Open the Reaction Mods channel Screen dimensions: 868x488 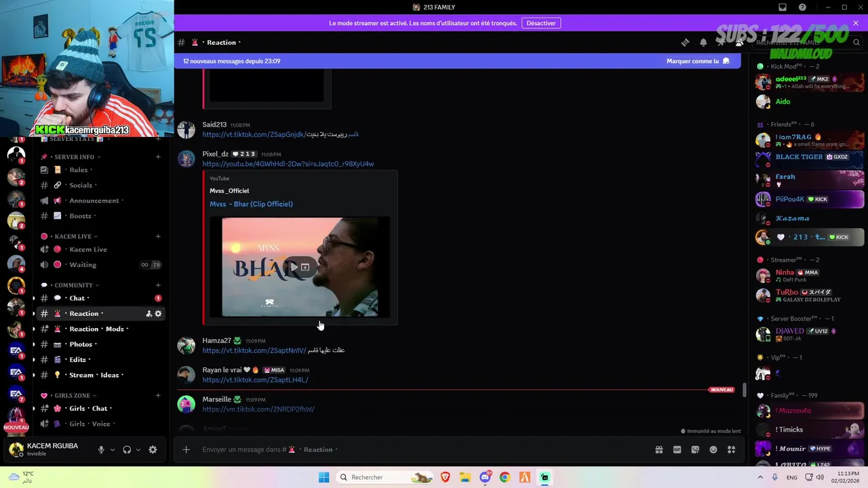(x=100, y=329)
